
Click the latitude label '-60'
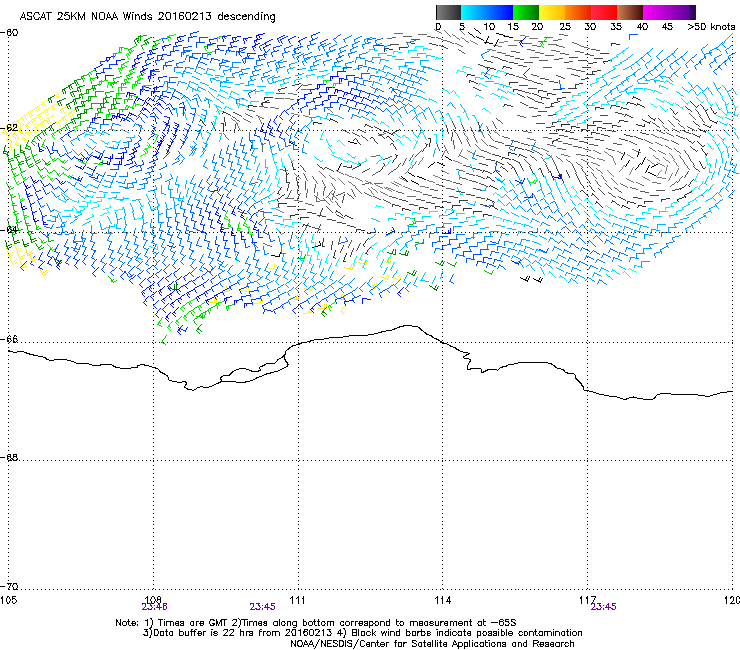9,33
